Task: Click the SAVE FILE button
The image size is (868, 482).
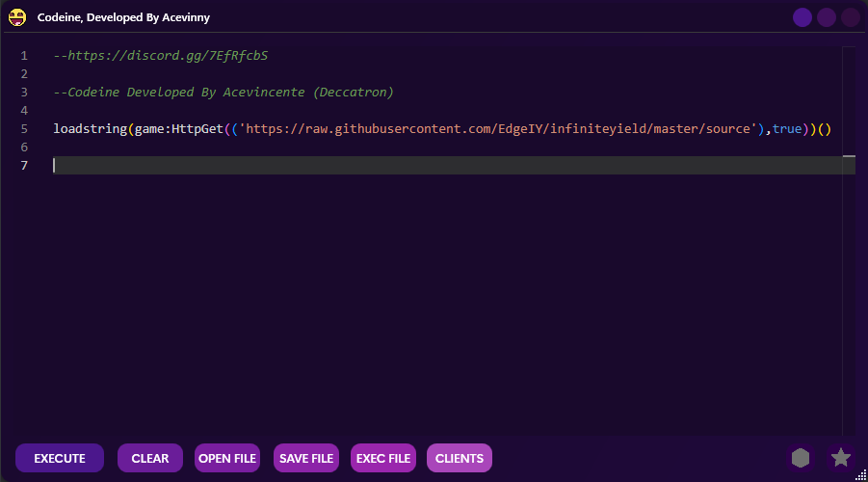Action: pyautogui.click(x=306, y=458)
